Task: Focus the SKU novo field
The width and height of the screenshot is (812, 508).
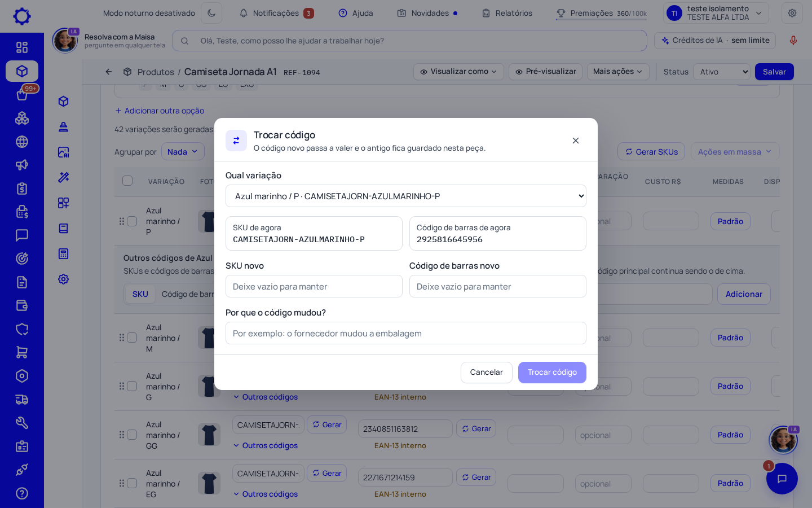Action: click(314, 286)
